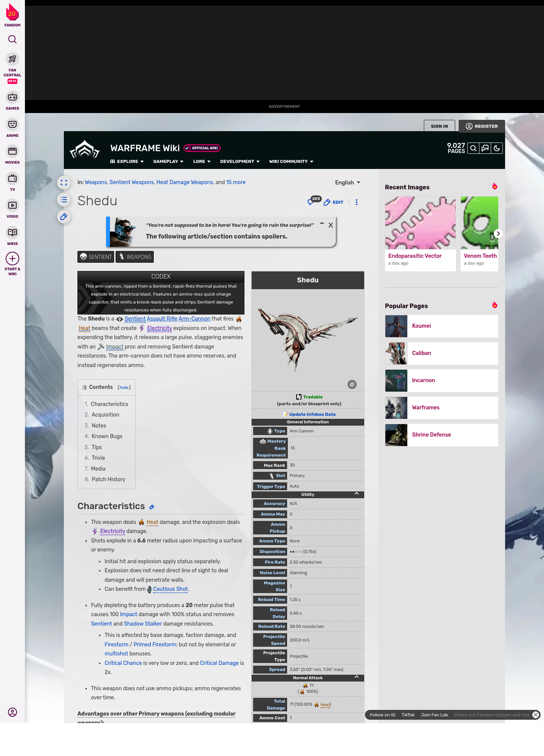This screenshot has width=544, height=756.
Task: Open the Development dropdown menu
Action: (x=240, y=161)
